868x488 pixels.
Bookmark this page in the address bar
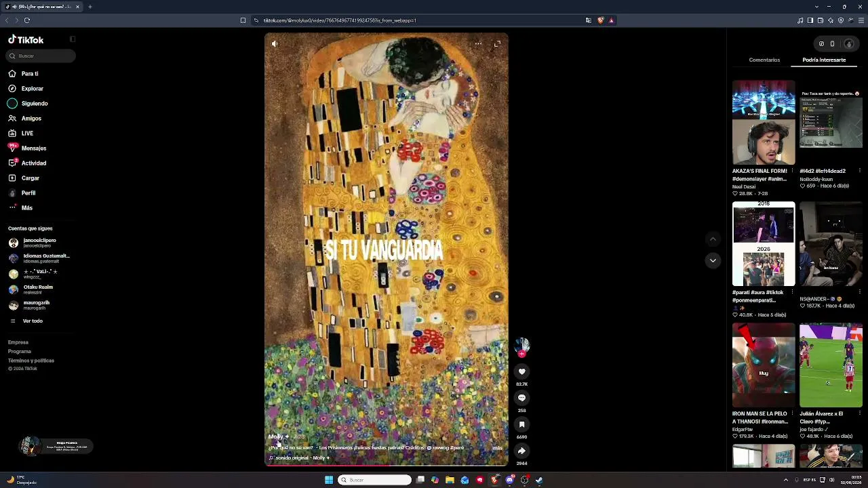tap(243, 20)
